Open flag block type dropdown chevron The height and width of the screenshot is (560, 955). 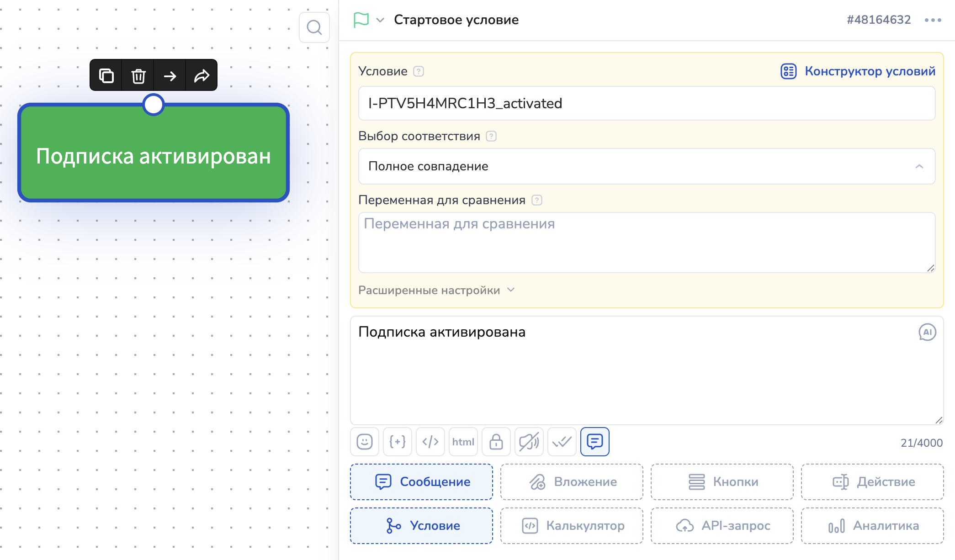380,20
